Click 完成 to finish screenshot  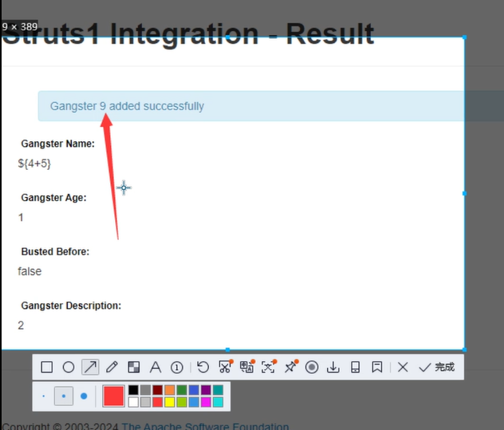pos(436,367)
